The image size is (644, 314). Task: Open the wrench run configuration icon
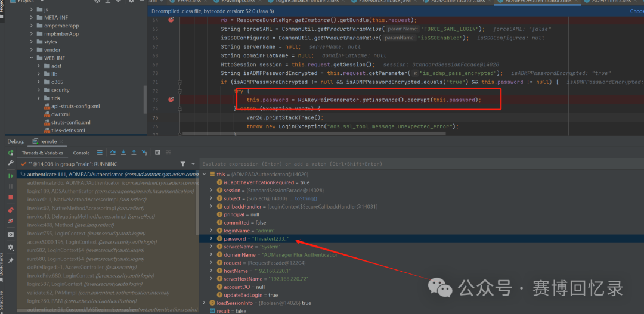pyautogui.click(x=11, y=163)
